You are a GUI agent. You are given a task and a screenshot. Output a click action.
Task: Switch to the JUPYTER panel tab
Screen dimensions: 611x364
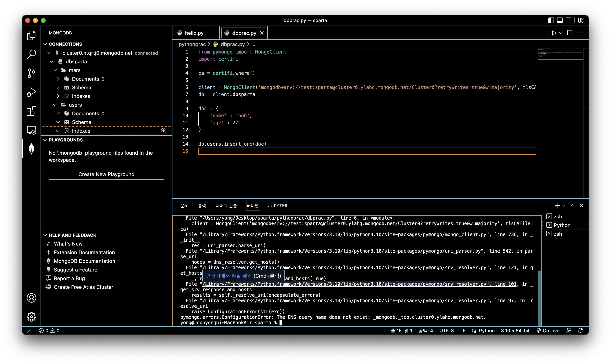coord(278,206)
